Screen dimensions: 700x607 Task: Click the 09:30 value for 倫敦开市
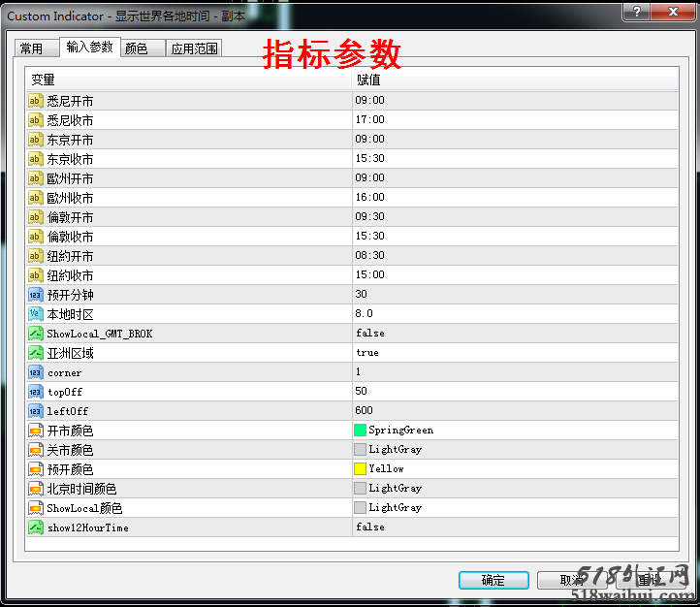click(x=369, y=216)
